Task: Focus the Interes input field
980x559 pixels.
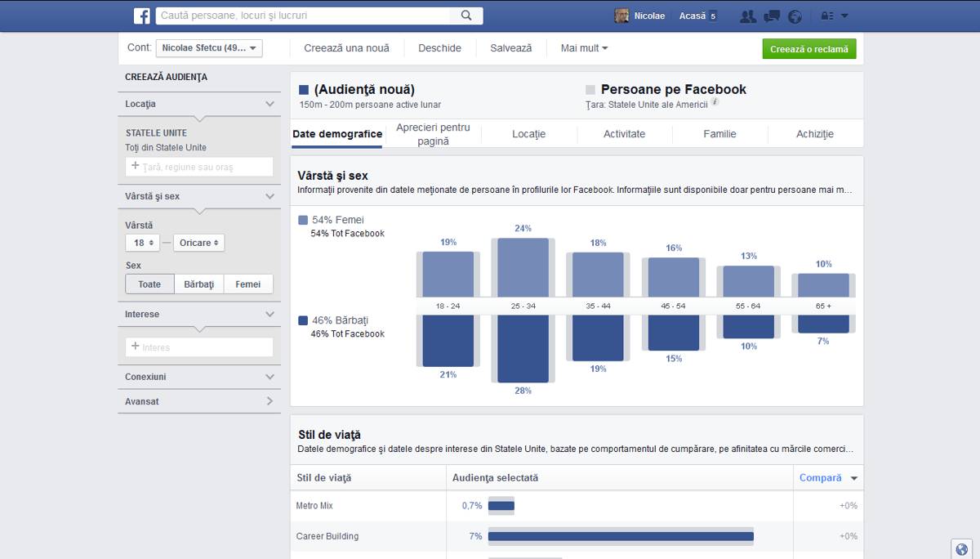Action: click(199, 347)
